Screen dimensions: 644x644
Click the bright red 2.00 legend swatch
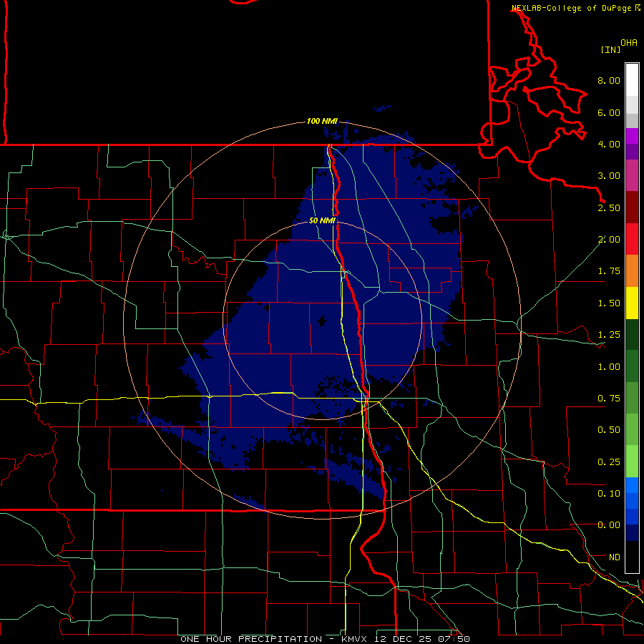click(632, 239)
